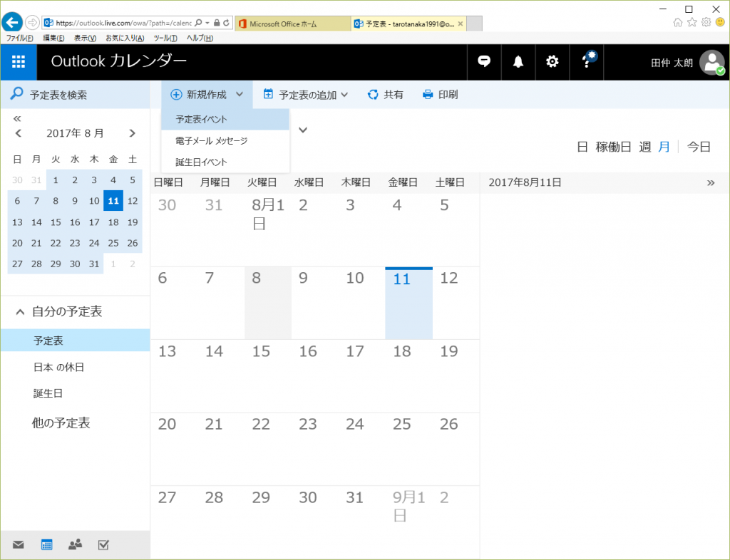Viewport: 730px width, 560px height.
Task: Click 印刷 print button
Action: click(x=440, y=95)
